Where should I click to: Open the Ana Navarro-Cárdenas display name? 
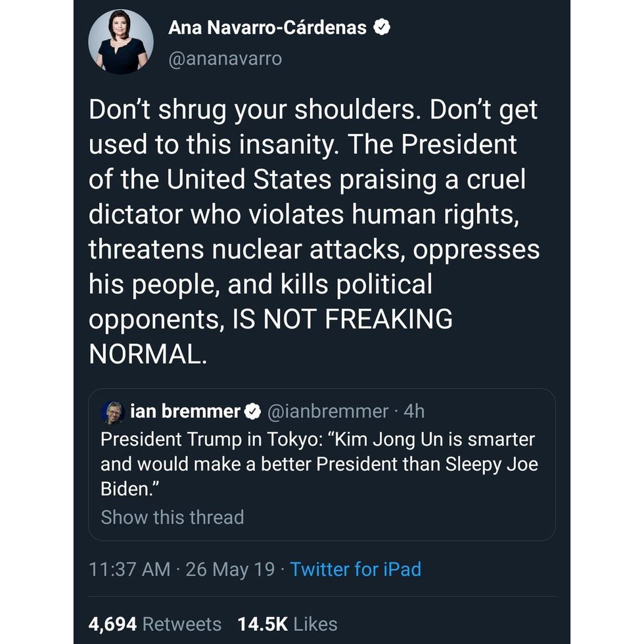tap(267, 28)
